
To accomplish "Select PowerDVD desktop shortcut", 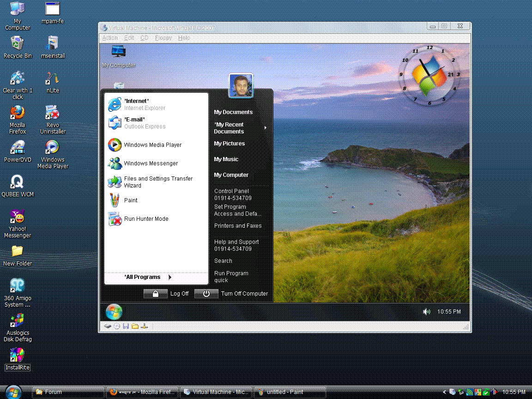I will pyautogui.click(x=17, y=151).
